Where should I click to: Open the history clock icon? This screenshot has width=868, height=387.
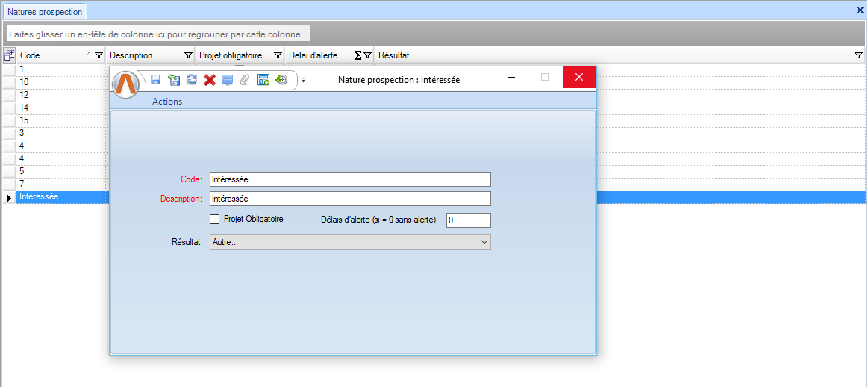click(281, 79)
